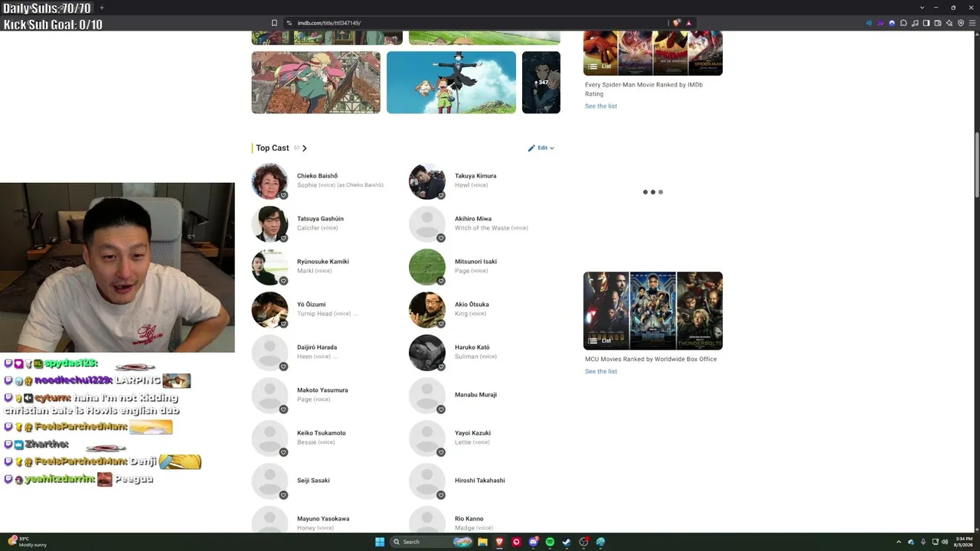The image size is (980, 551).
Task: Expand Yô Ôizumi's truncated role ellipsis
Action: pos(355,314)
